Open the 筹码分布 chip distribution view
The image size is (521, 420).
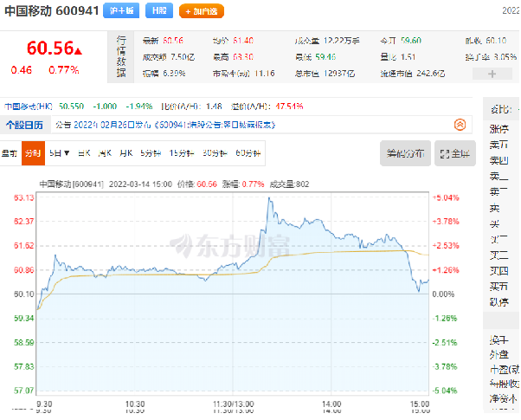coord(405,153)
